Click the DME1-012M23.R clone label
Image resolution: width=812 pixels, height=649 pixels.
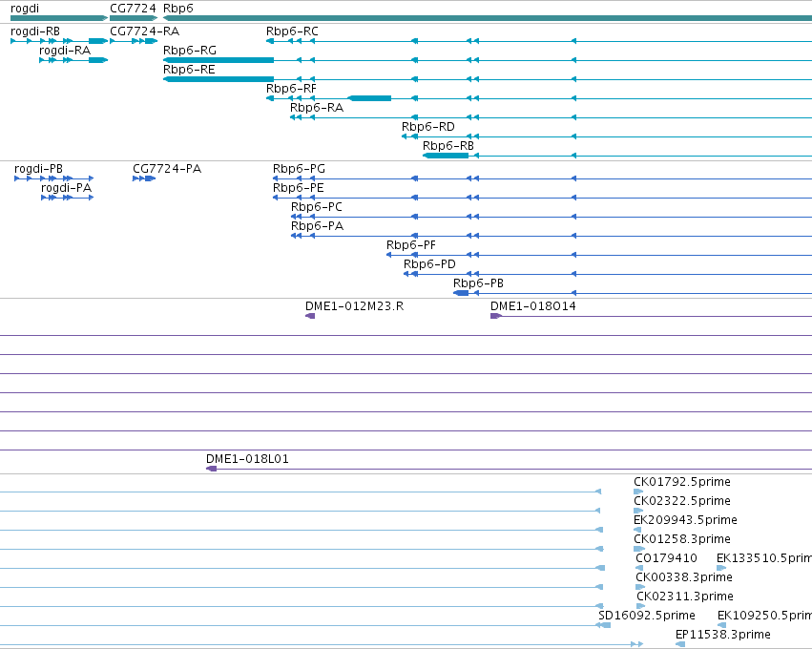[x=354, y=306]
